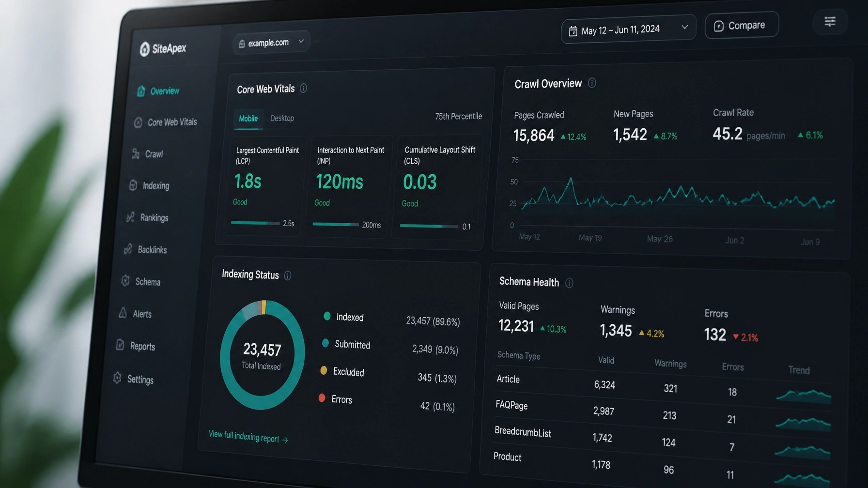Show info for Crawl Overview

[592, 83]
